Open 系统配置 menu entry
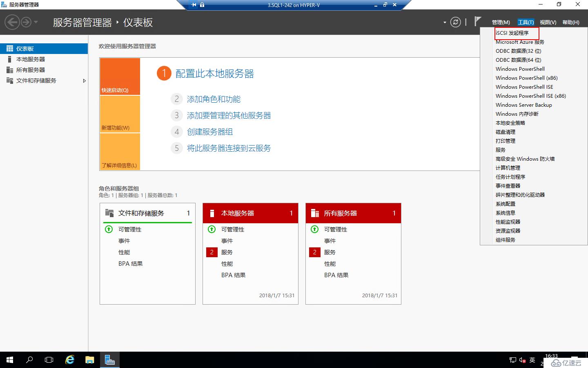Image resolution: width=588 pixels, height=368 pixels. pos(506,204)
